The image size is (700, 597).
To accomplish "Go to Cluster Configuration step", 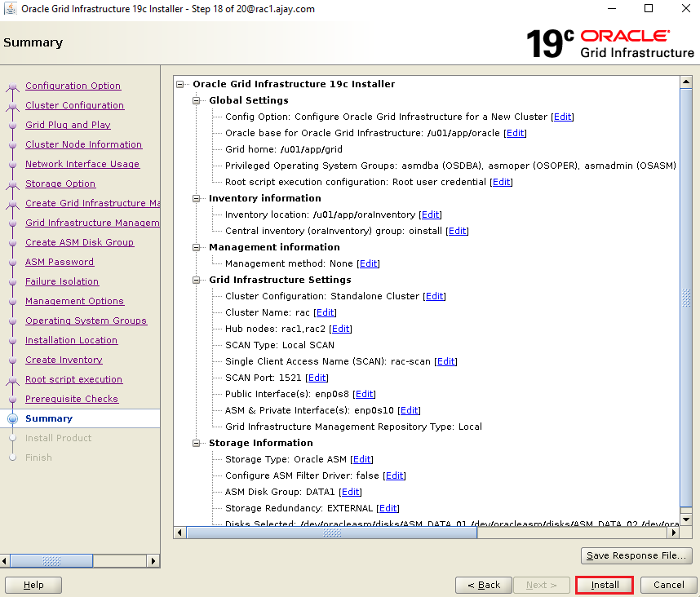I will 74,105.
